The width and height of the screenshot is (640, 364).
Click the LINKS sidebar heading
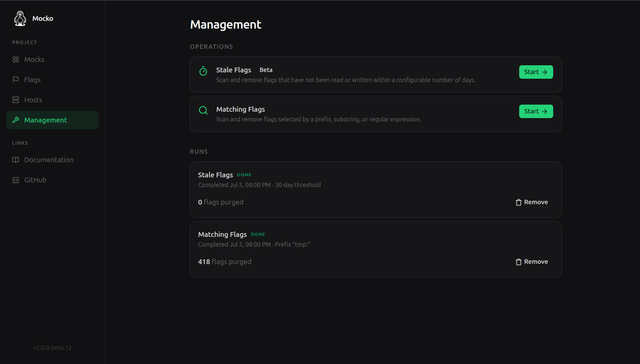[20, 143]
